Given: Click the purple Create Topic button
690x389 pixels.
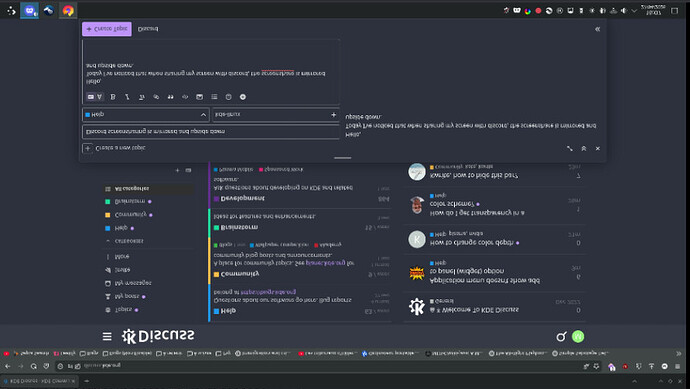Looking at the screenshot, I should (x=107, y=29).
